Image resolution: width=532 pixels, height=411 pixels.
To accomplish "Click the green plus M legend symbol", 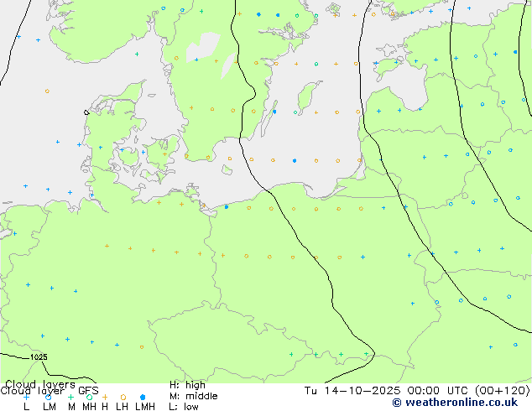I will [x=70, y=397].
